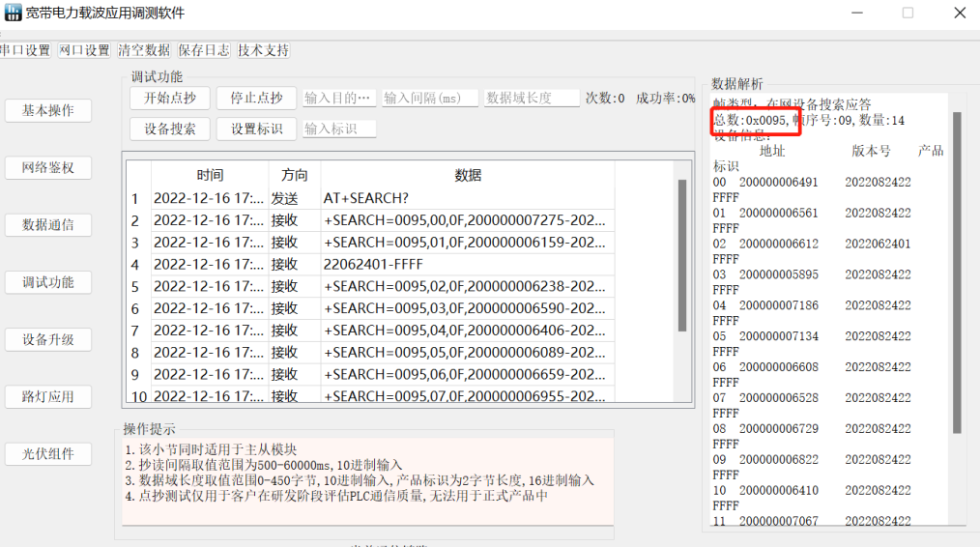Viewport: 980px width, 547px height.
Task: Open the 技术支持 menu item
Action: pos(263,50)
